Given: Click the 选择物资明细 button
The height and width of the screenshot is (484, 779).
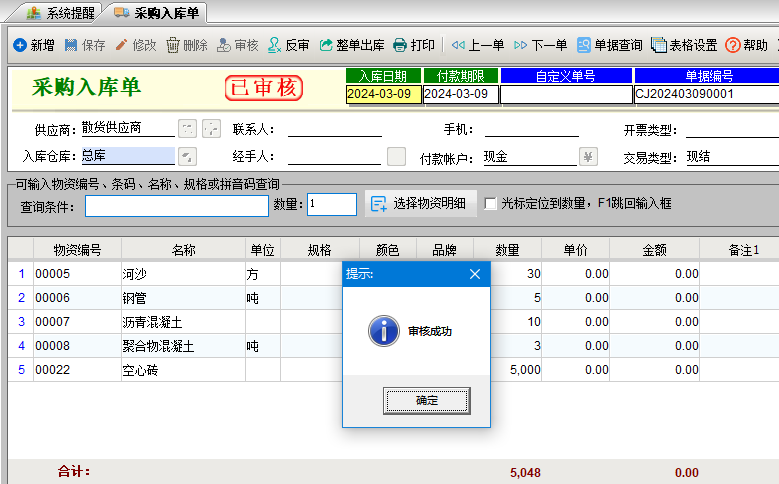Looking at the screenshot, I should [x=421, y=204].
